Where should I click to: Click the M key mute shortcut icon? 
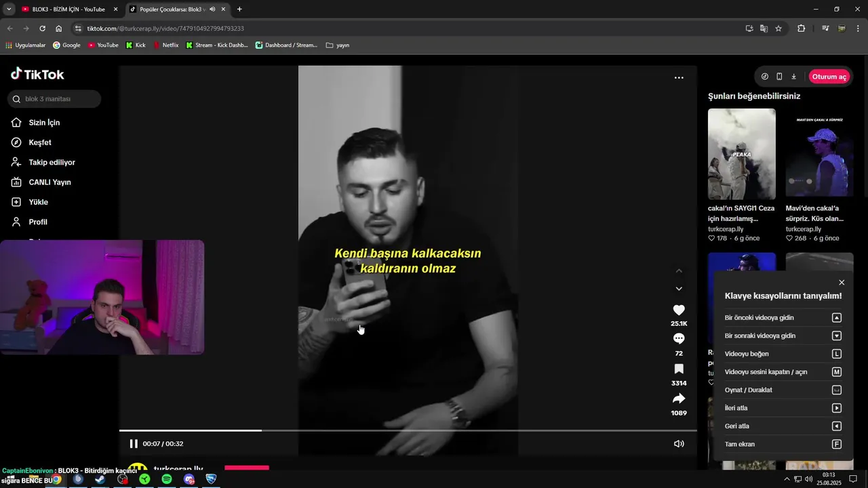[x=837, y=372]
